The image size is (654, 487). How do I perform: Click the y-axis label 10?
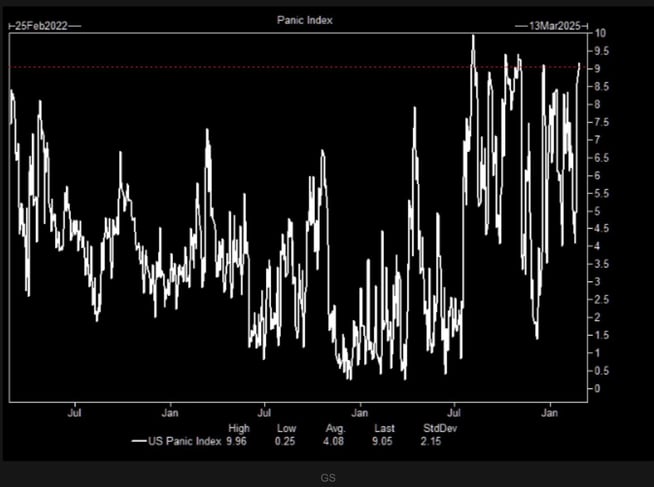[600, 33]
